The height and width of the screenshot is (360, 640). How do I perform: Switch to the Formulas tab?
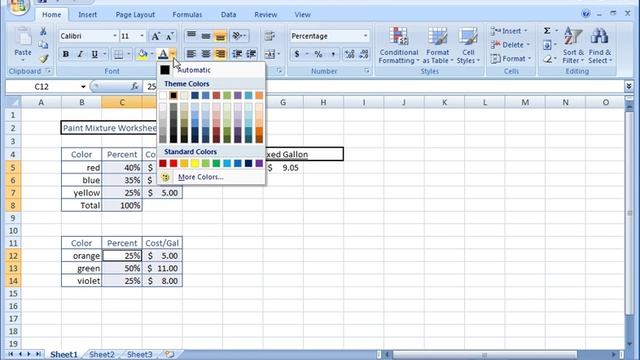pyautogui.click(x=187, y=15)
